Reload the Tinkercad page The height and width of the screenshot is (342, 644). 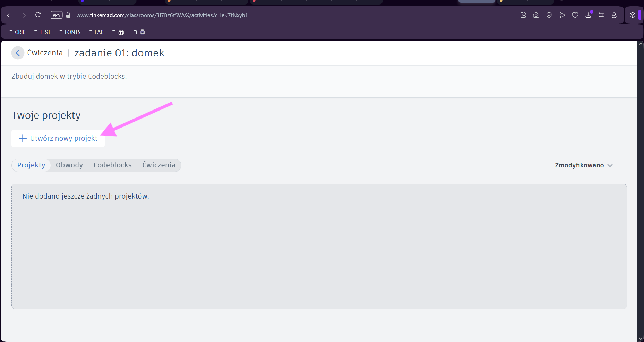click(38, 15)
